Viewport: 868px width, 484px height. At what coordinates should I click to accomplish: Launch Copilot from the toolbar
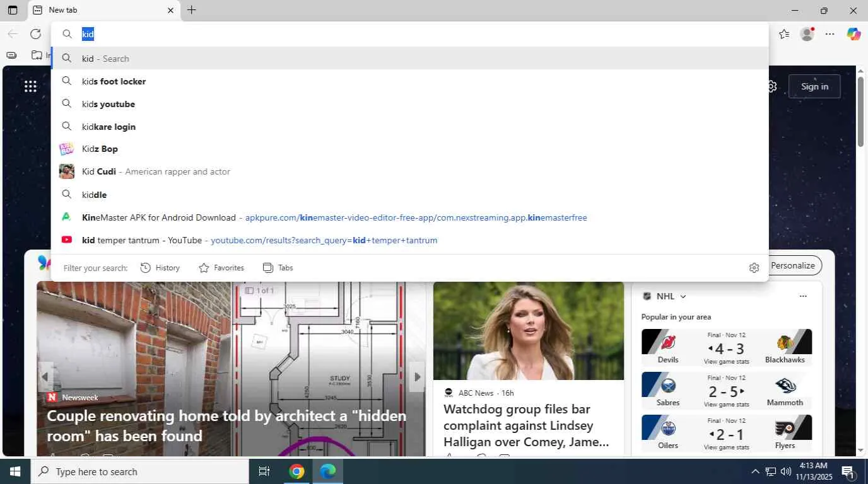853,34
